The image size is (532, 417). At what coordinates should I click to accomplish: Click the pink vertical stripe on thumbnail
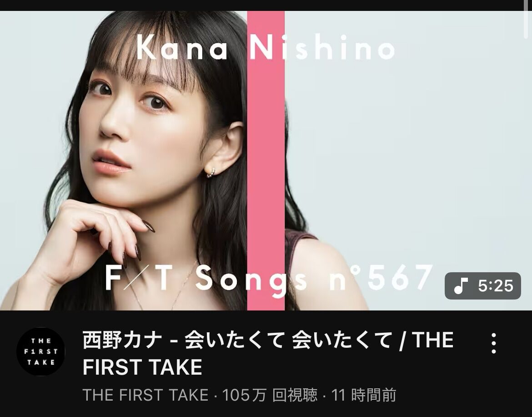[x=266, y=160]
